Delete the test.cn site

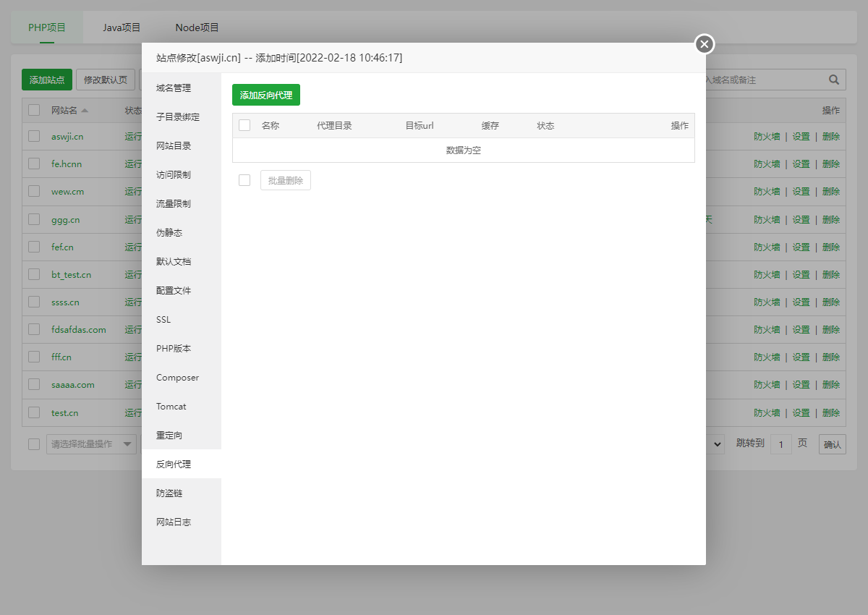click(x=830, y=412)
